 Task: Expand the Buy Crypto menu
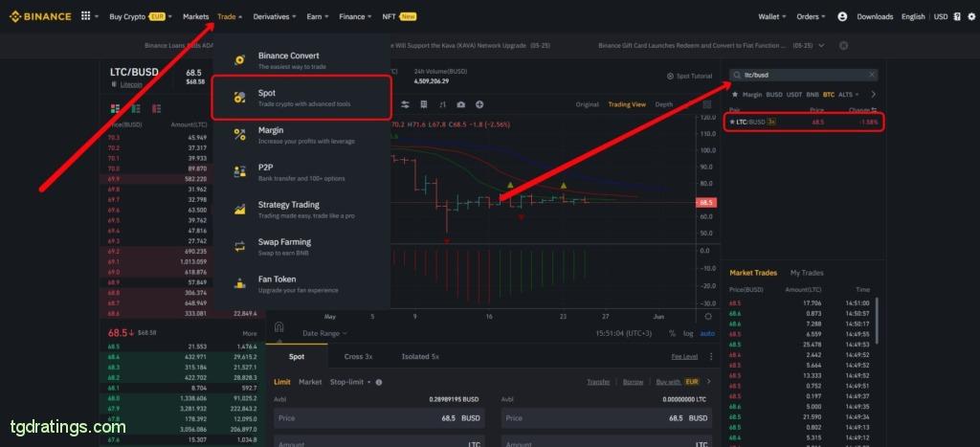[x=140, y=17]
